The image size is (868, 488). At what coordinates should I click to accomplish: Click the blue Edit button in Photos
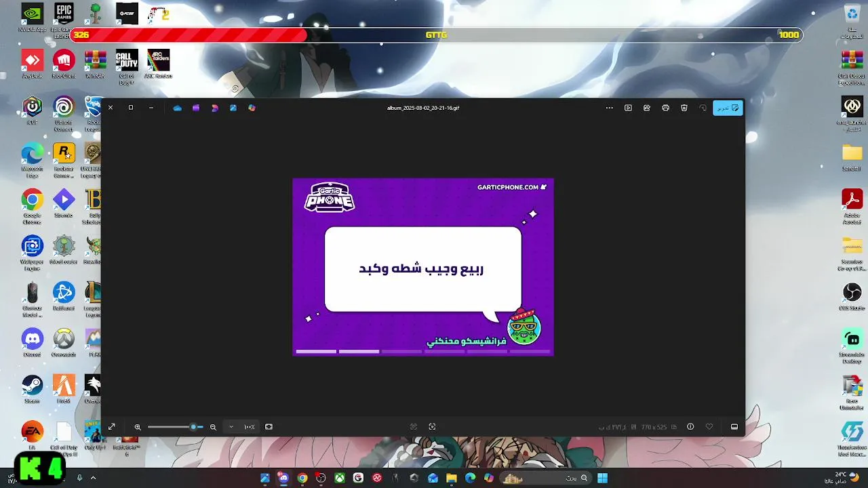728,108
